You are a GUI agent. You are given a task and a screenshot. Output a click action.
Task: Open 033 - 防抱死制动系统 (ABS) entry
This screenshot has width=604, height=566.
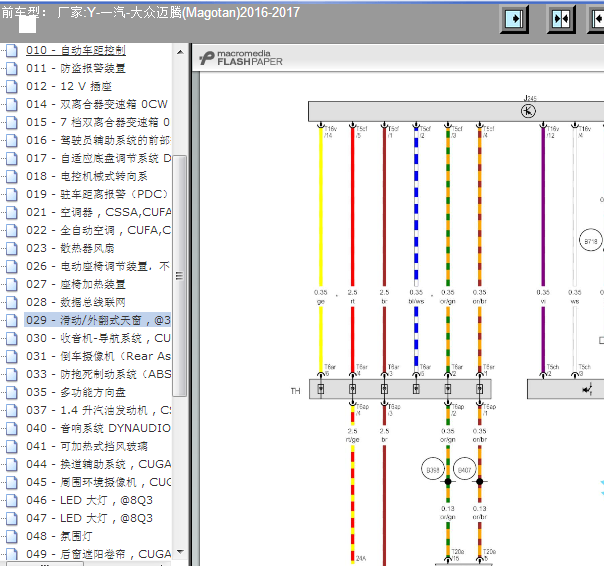[98, 374]
